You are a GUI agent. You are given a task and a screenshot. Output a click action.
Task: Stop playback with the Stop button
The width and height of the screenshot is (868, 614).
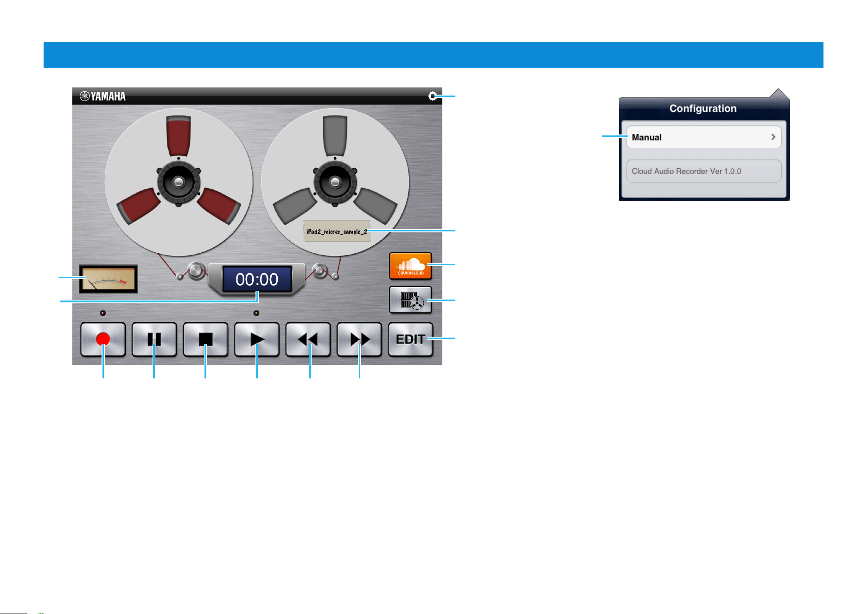205,339
